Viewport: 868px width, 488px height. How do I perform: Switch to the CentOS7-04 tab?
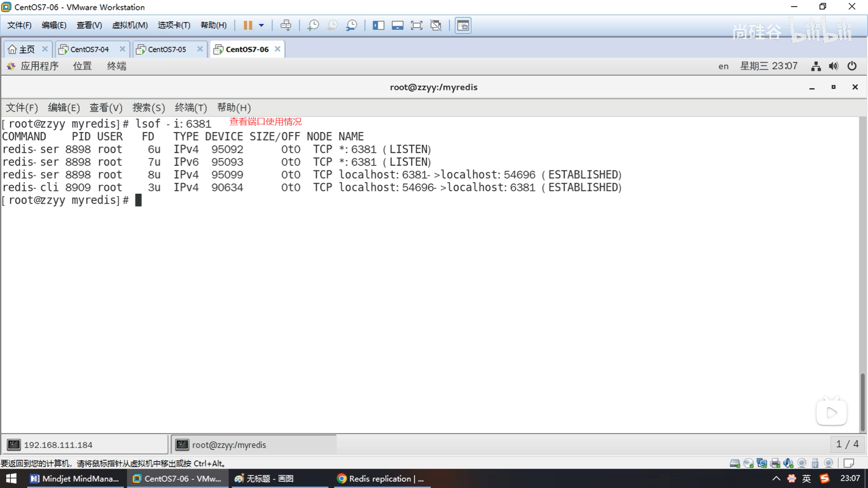point(89,49)
